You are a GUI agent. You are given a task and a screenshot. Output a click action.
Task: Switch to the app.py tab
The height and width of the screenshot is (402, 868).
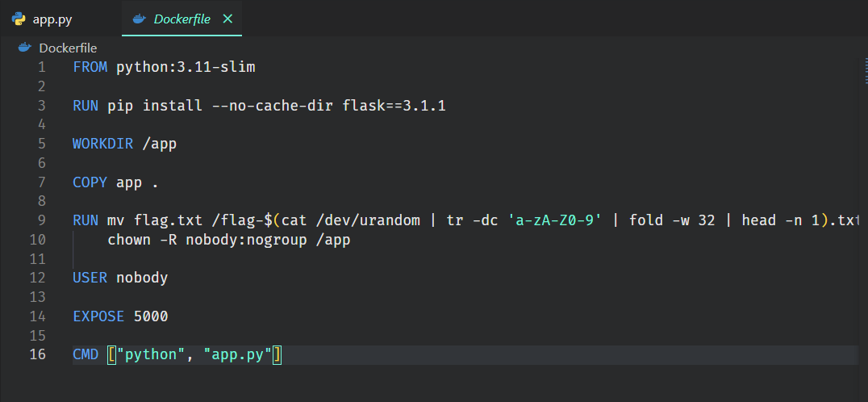coord(52,19)
